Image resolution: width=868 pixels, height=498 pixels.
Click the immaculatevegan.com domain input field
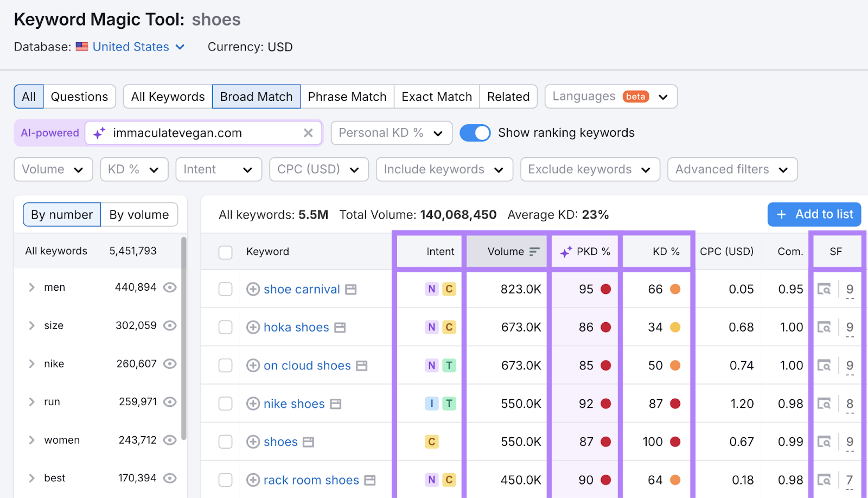203,133
